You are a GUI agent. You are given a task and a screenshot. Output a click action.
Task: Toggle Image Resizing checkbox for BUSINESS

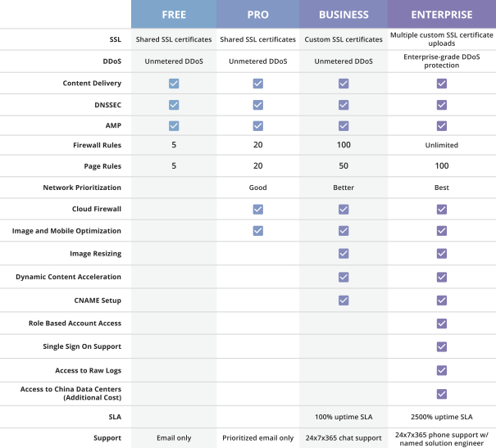[343, 254]
